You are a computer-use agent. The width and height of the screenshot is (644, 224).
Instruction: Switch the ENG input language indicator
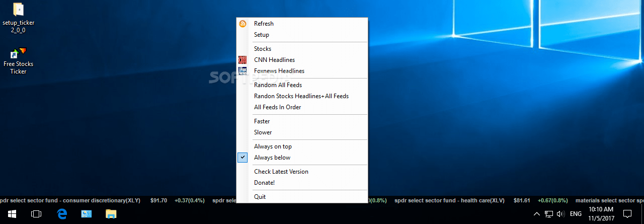pyautogui.click(x=576, y=214)
